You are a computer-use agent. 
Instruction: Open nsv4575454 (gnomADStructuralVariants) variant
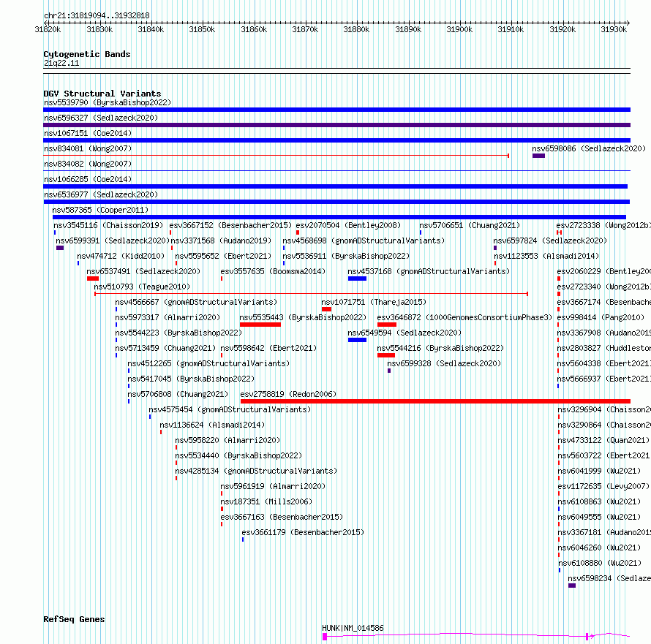click(x=230, y=409)
